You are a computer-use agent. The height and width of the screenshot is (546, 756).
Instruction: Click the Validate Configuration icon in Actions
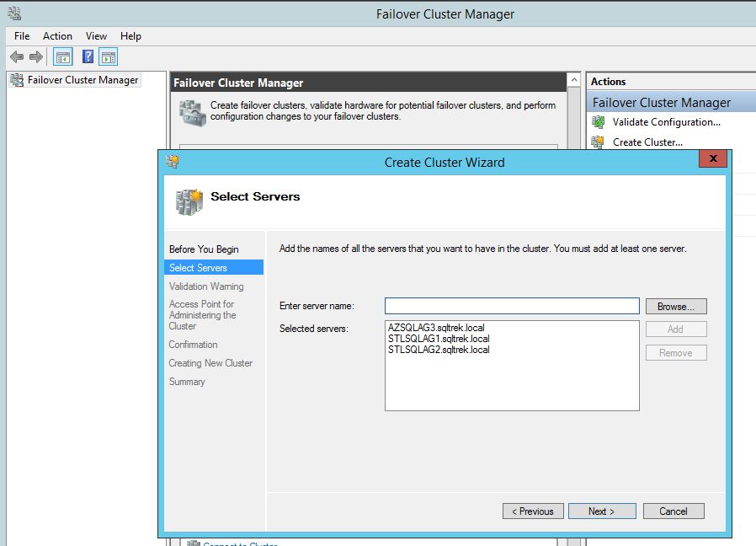point(599,122)
